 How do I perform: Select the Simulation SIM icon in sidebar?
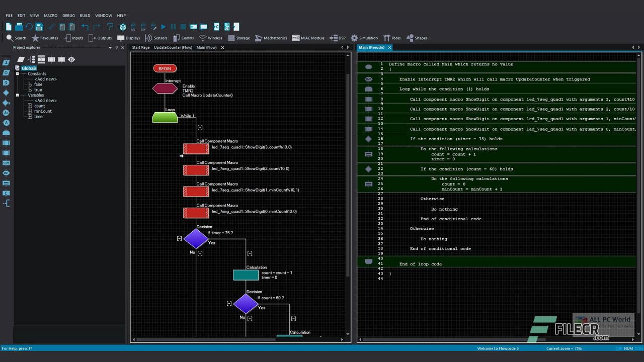(x=6, y=163)
